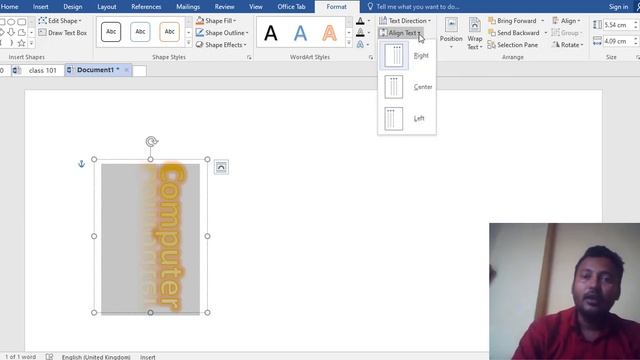Open the Shape Effects dropdown

(x=221, y=45)
